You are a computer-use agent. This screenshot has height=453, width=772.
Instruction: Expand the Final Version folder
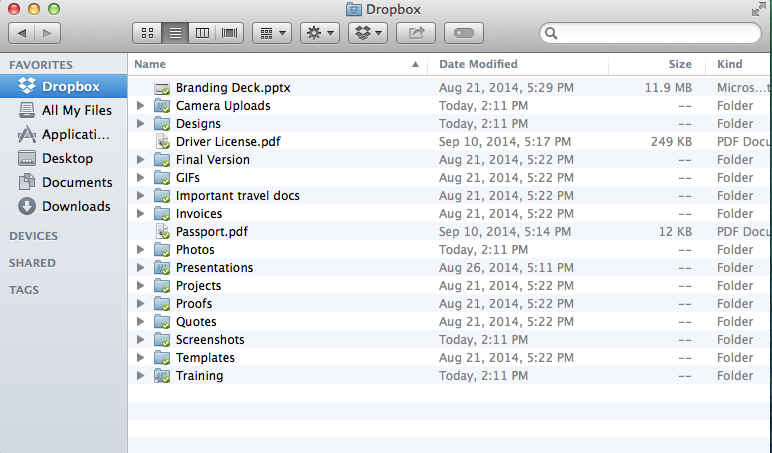point(140,160)
